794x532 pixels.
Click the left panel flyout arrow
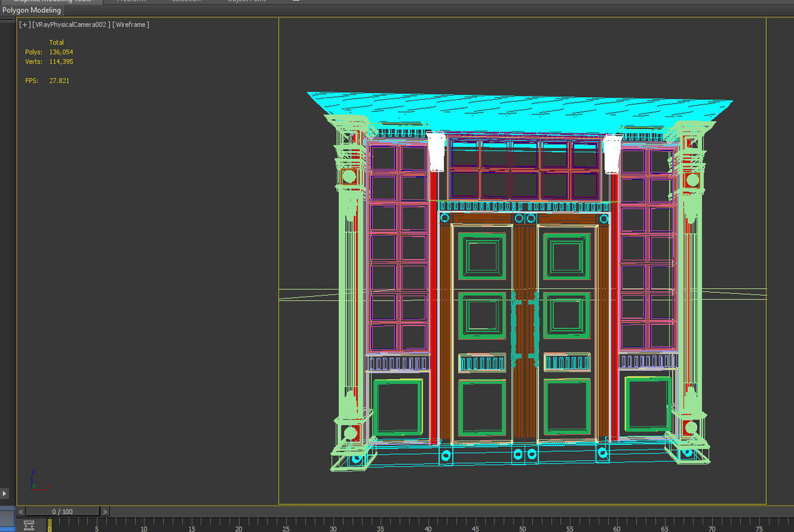pos(5,493)
